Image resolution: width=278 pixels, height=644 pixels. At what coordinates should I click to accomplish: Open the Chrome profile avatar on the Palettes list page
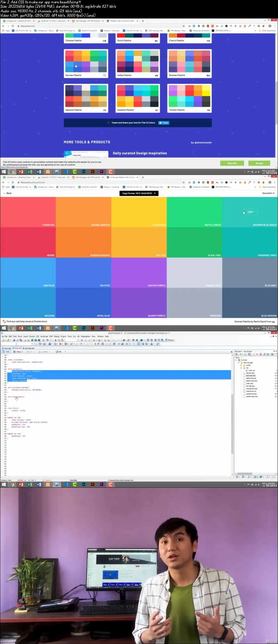click(x=270, y=26)
